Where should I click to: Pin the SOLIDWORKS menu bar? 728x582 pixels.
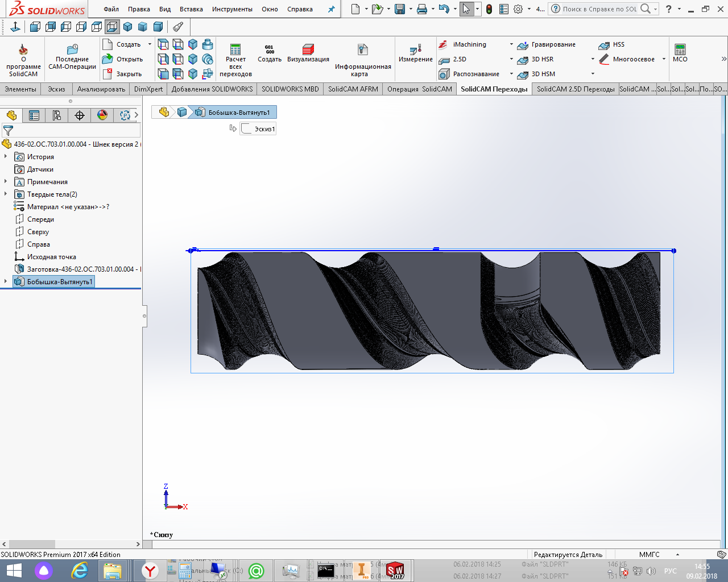(x=332, y=9)
